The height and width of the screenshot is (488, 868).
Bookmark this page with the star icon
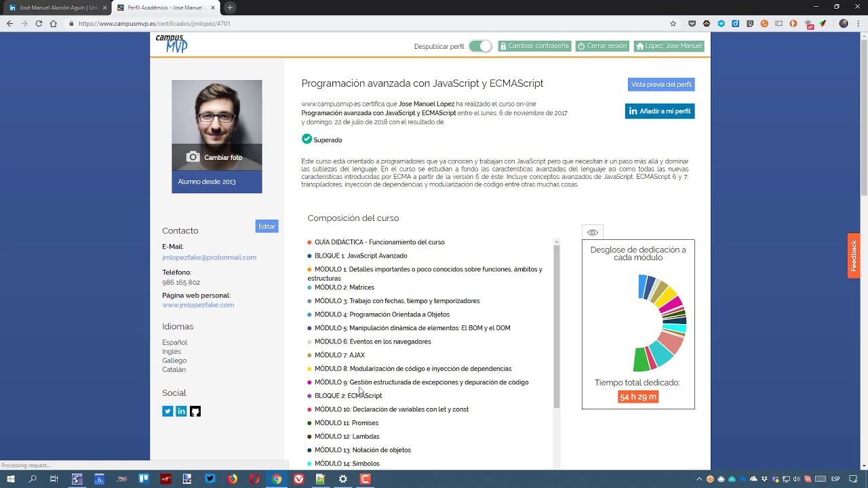click(x=673, y=23)
